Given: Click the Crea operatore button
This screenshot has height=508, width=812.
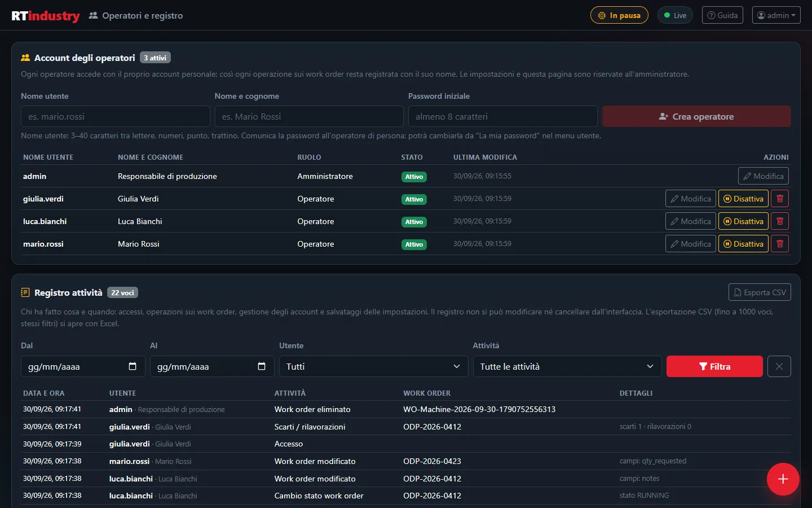Looking at the screenshot, I should click(x=696, y=116).
